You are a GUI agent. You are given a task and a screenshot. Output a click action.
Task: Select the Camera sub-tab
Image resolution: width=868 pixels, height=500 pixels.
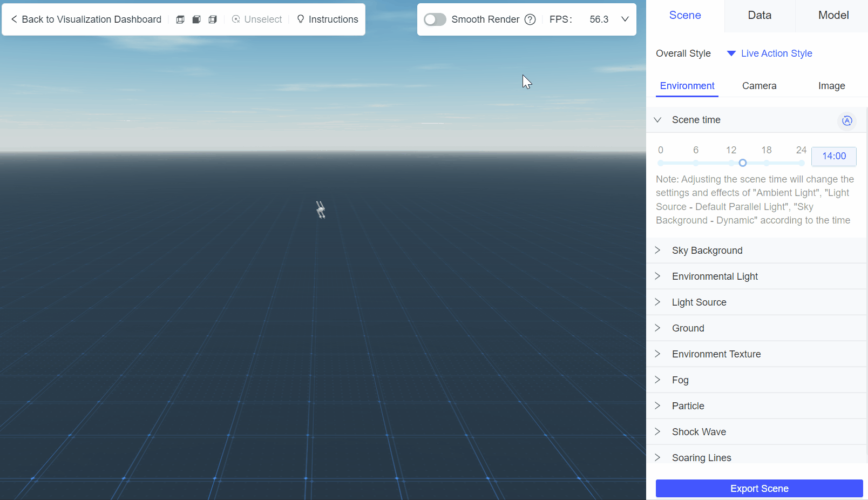pos(759,86)
